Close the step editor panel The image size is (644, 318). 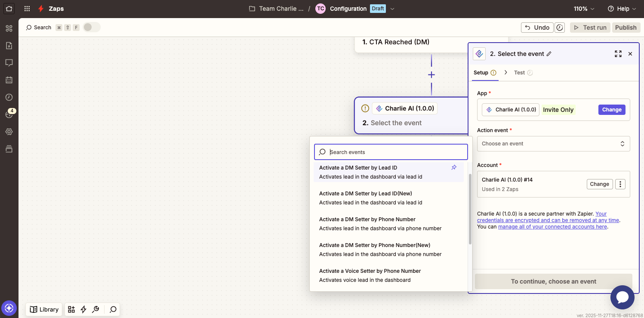pyautogui.click(x=630, y=54)
